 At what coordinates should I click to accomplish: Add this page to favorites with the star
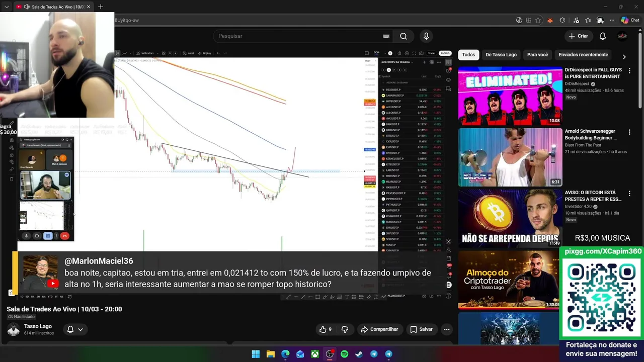(x=538, y=20)
